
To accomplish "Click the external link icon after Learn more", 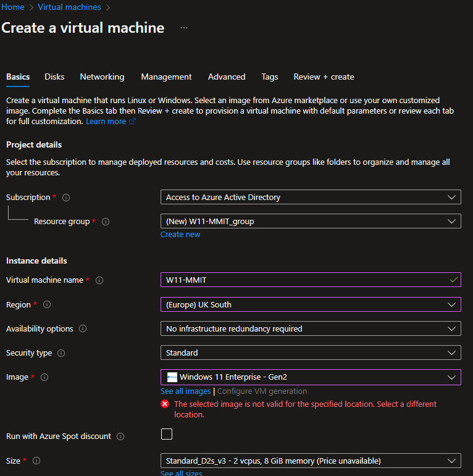I will 132,122.
